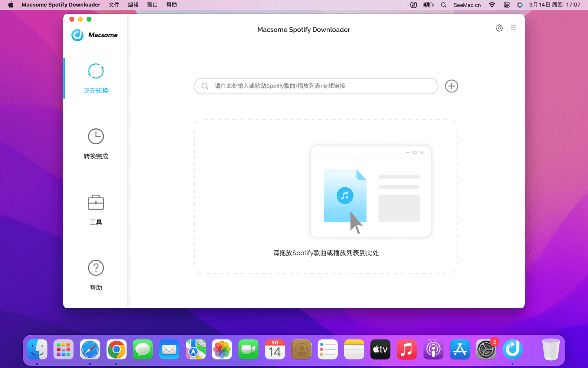Click the 请拖放Spotify歌曲或播放列表到此处 text

[326, 253]
